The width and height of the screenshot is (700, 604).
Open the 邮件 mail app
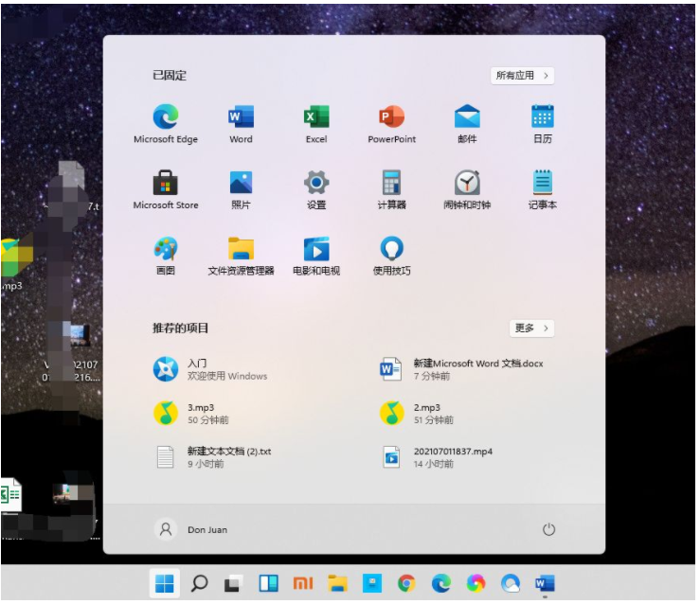coord(467,117)
